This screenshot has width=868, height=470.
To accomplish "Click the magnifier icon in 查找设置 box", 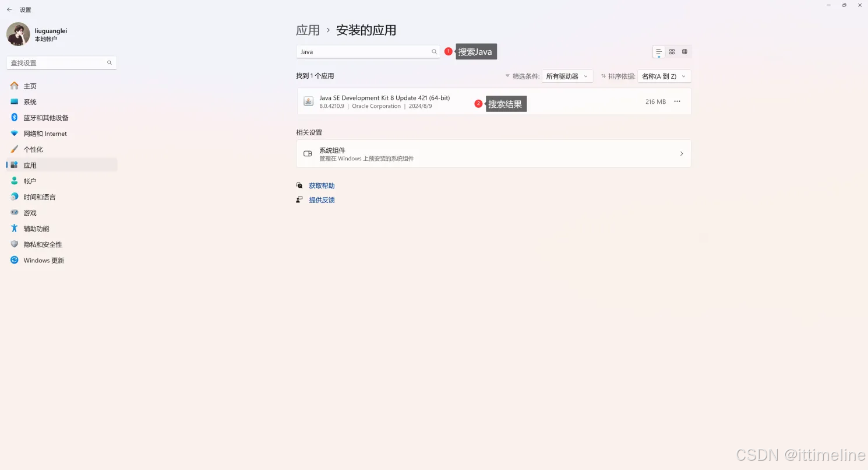I will pos(110,62).
